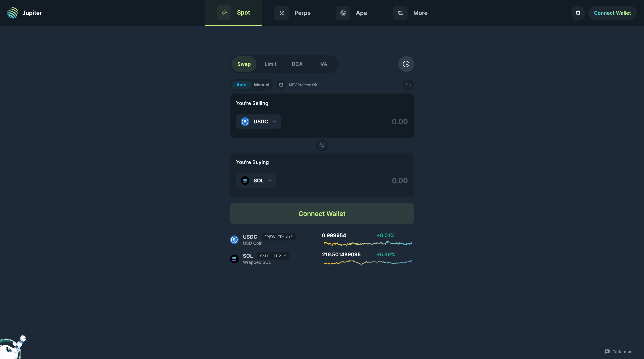Screen dimensions: 644x359
Task: Click the Talk to us chat icon
Action: click(x=607, y=352)
